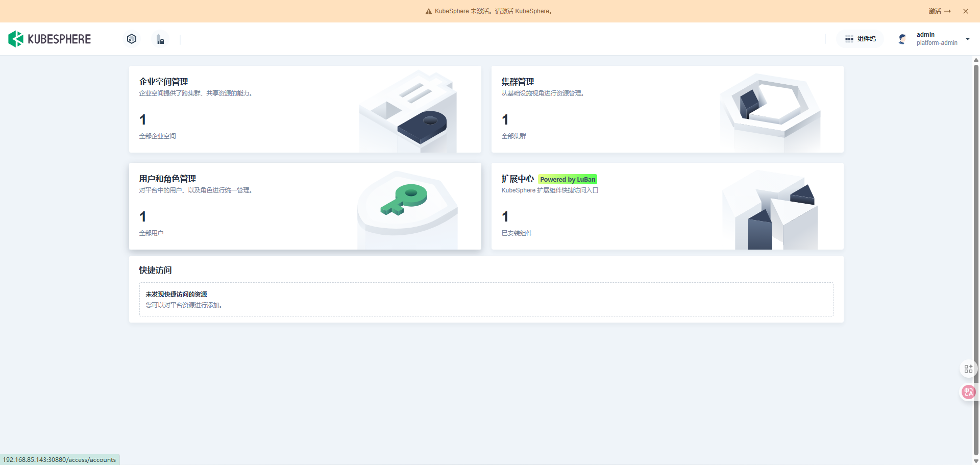
Task: Click the platform-admin role label
Action: (937, 43)
